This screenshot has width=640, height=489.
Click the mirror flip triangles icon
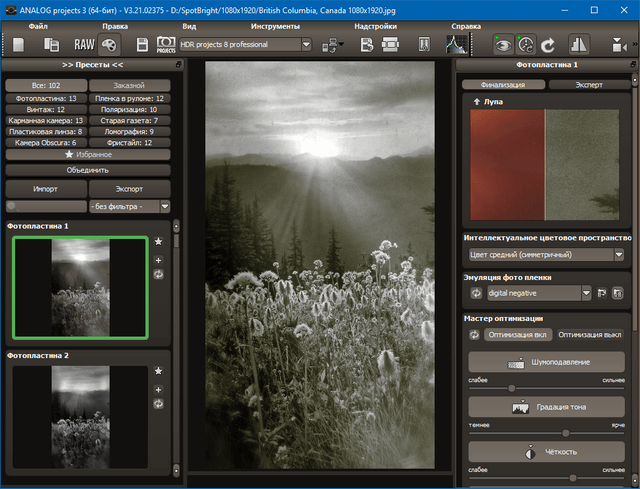[579, 44]
